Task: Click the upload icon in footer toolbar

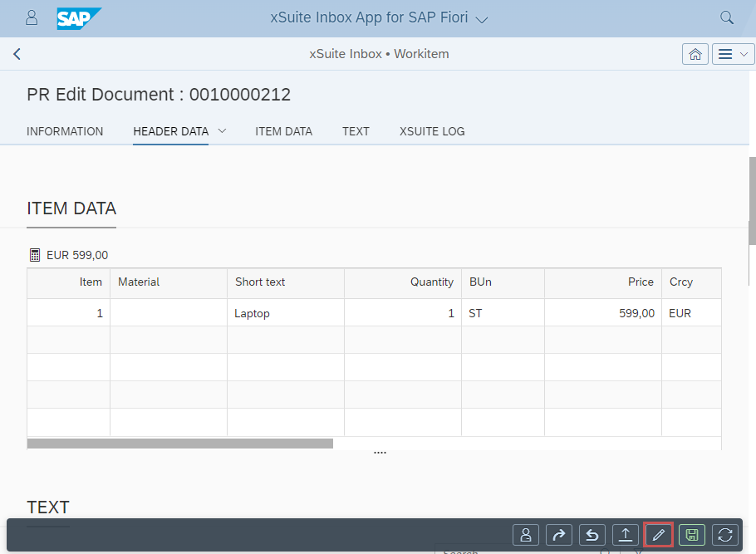Action: (626, 536)
